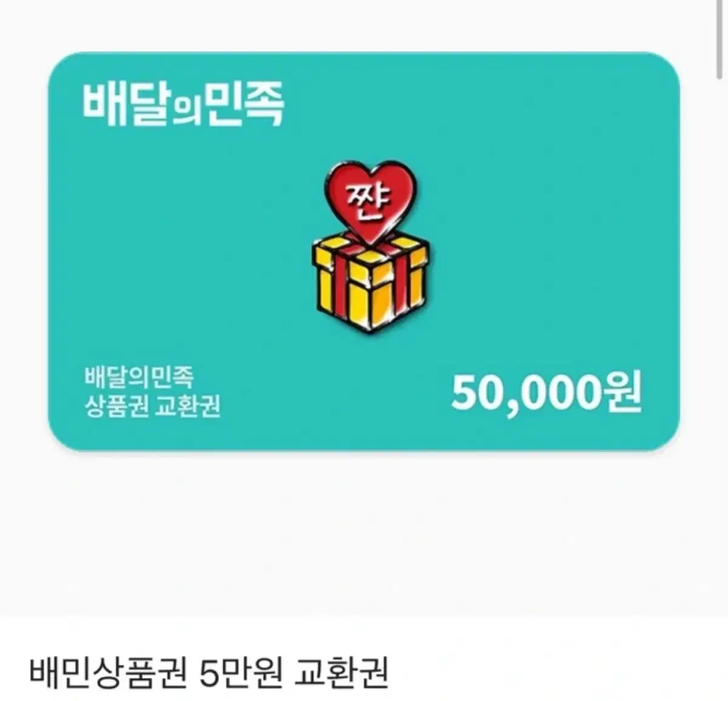Click the 상품권 교환권 label on card
Image resolution: width=728 pixels, height=701 pixels.
point(151,405)
